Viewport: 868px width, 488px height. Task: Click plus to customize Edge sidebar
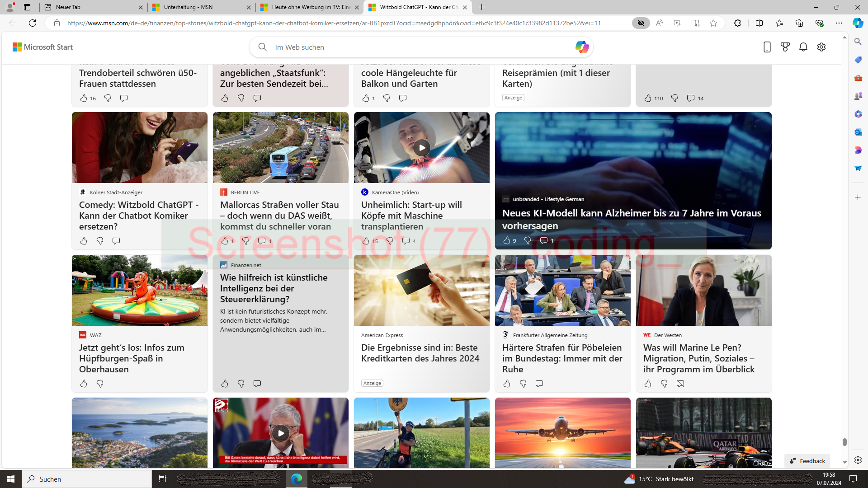point(858,197)
